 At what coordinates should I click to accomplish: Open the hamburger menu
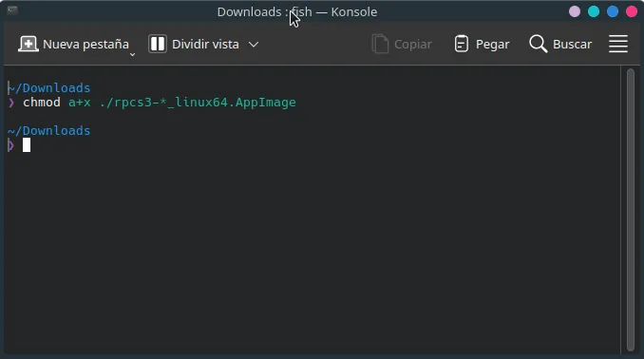[618, 44]
